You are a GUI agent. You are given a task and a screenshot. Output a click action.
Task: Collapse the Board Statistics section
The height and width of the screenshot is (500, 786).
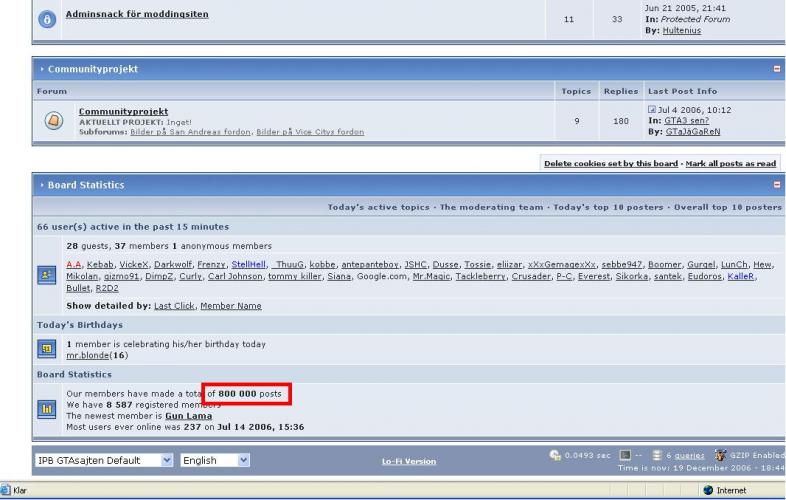[x=777, y=185]
